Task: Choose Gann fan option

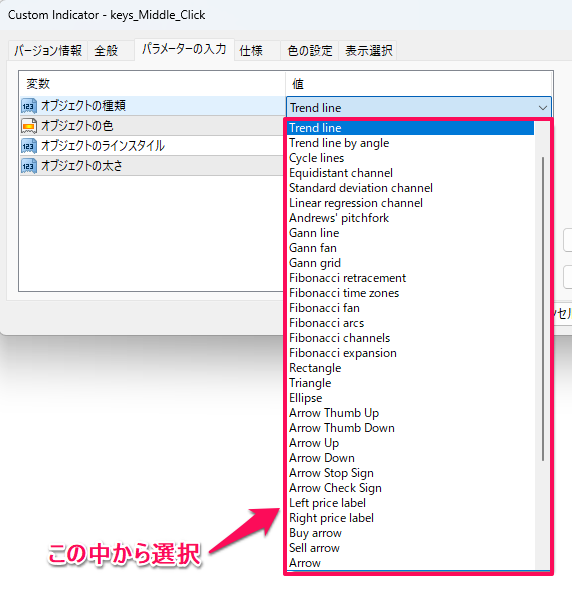Action: pyautogui.click(x=410, y=248)
